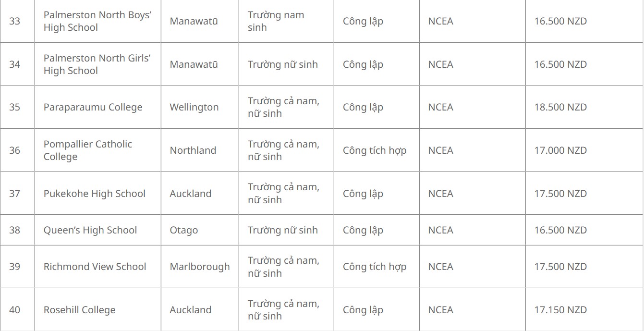Click the "Trường nam sinh" school type cell
The height and width of the screenshot is (331, 644).
(x=276, y=21)
